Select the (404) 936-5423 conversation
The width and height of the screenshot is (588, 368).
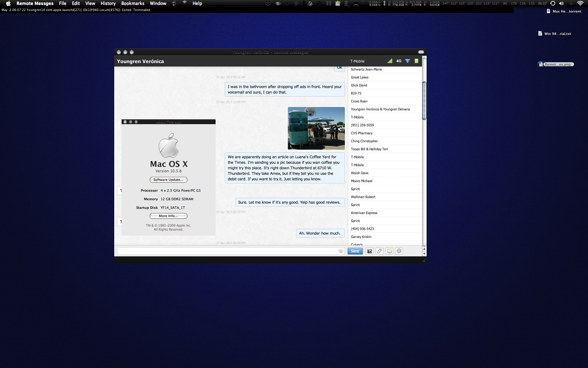coord(385,229)
